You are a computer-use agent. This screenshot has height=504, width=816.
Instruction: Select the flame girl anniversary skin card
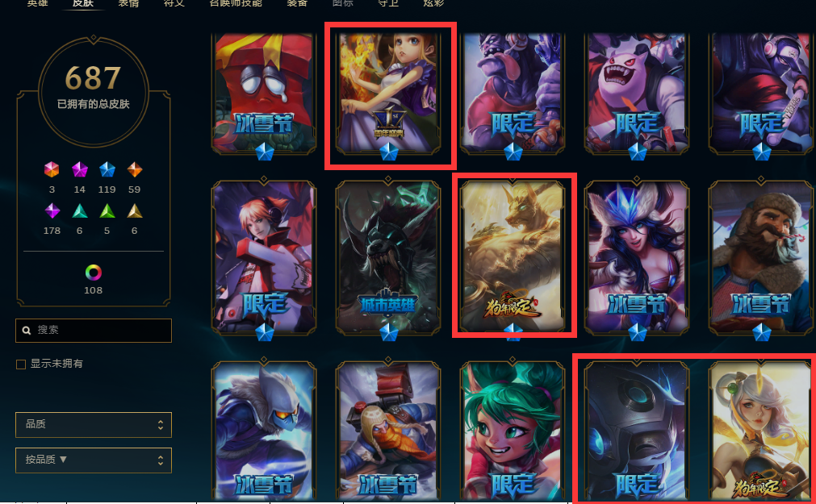[388, 94]
